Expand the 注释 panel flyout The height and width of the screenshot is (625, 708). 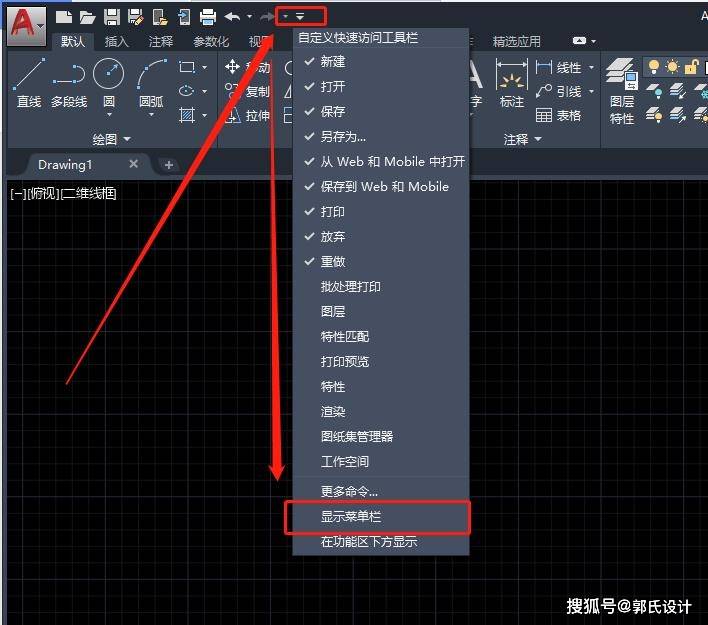[x=522, y=139]
